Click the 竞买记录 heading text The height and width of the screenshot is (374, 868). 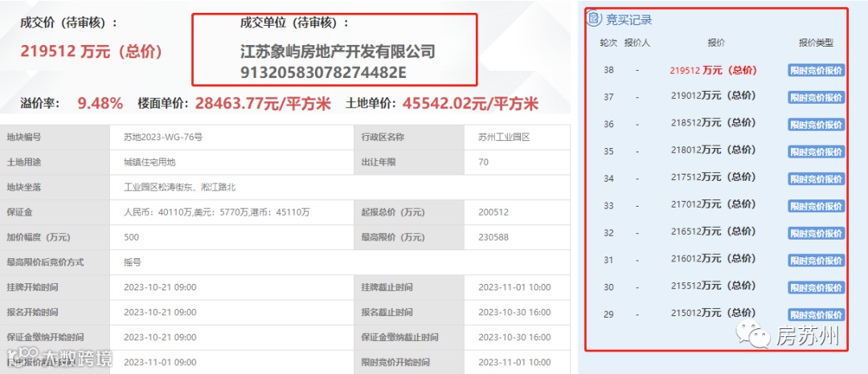tap(628, 20)
